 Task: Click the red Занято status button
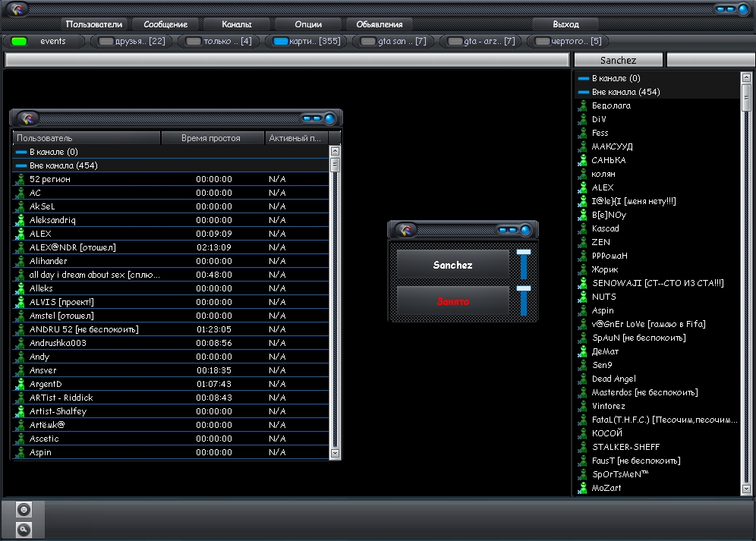(x=452, y=301)
